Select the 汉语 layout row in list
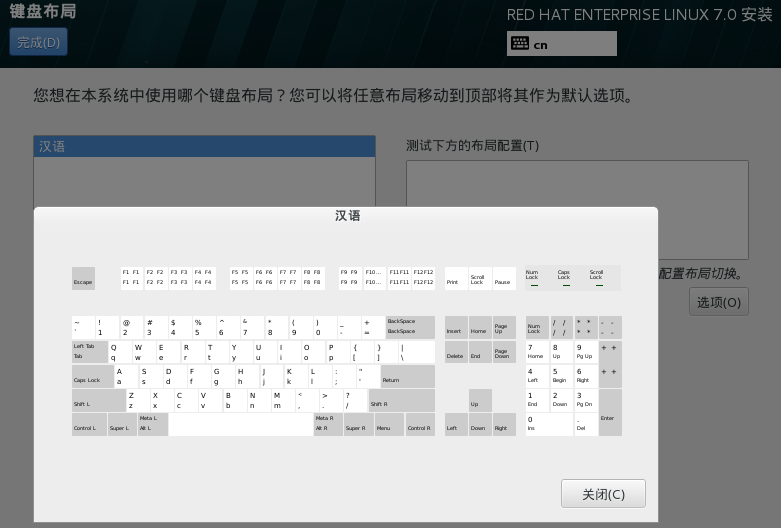The width and height of the screenshot is (781, 528). point(204,146)
